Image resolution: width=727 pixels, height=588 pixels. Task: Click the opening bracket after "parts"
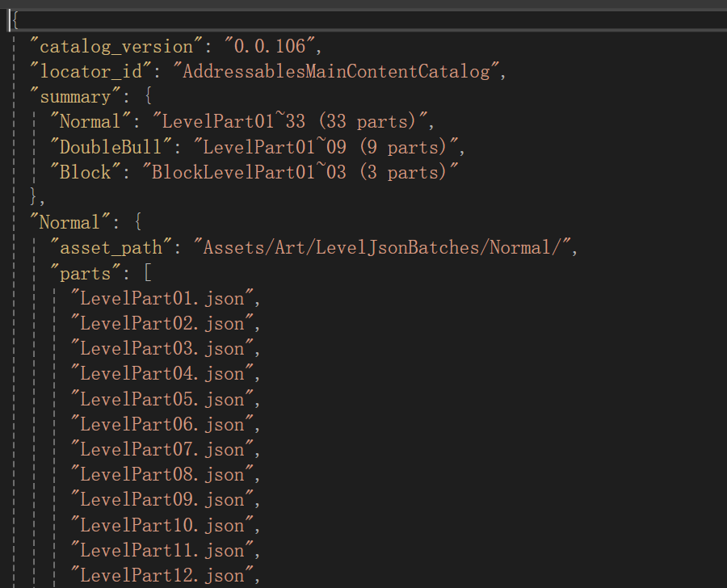(148, 273)
